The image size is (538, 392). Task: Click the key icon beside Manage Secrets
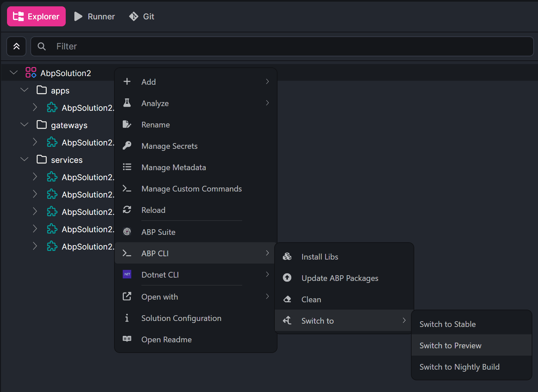pos(127,145)
